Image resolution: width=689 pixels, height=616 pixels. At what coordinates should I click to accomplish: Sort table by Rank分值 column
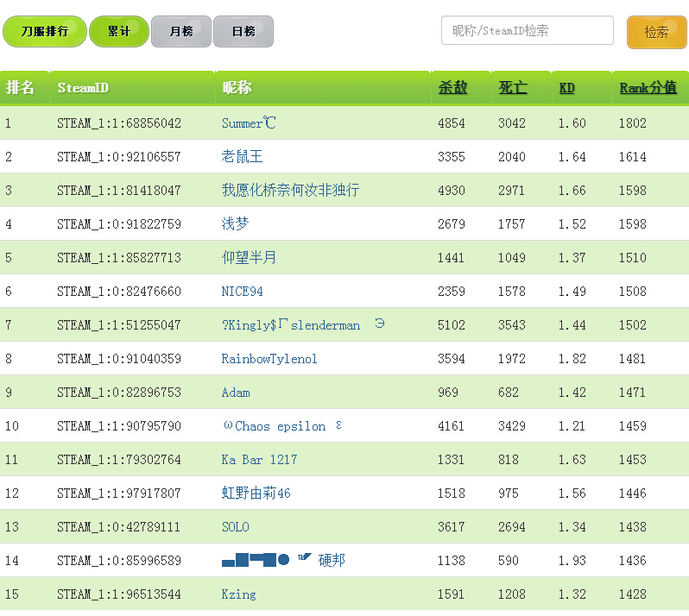[x=648, y=88]
